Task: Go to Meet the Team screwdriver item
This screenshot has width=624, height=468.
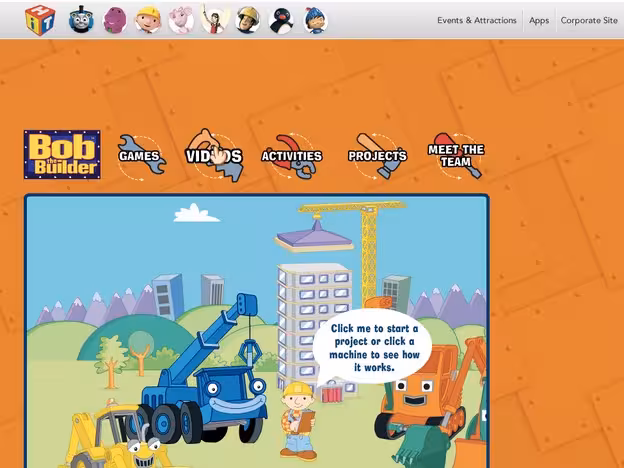Action: [456, 156]
